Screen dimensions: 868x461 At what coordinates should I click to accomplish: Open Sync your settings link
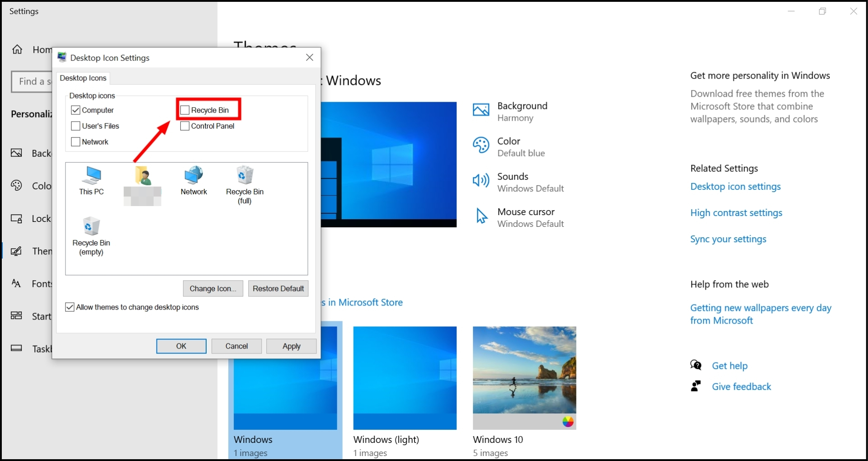click(728, 239)
